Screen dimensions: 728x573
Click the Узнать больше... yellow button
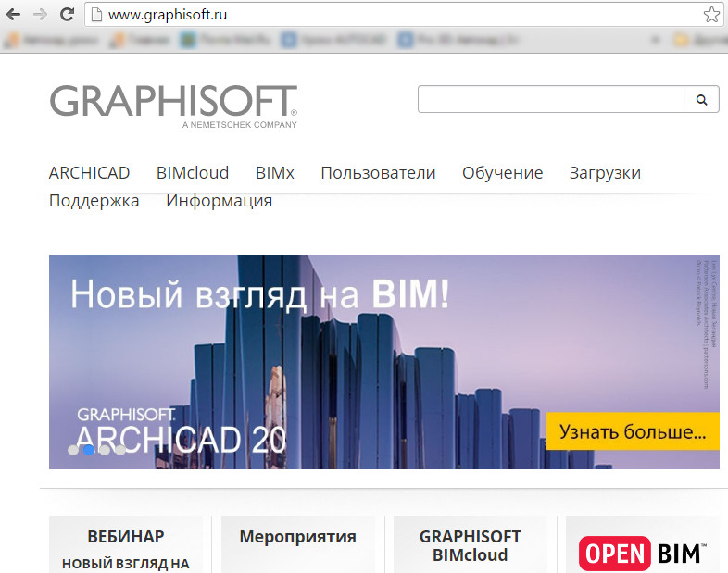pyautogui.click(x=633, y=431)
